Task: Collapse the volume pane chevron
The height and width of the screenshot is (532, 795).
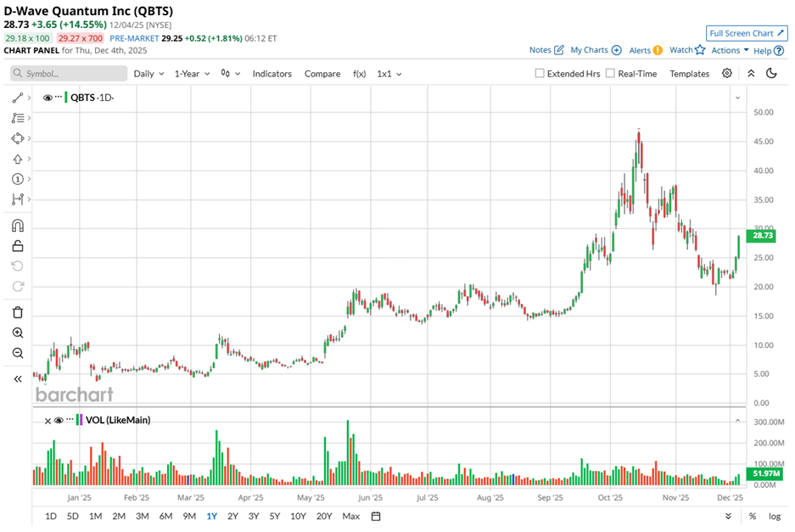Action: [x=737, y=421]
